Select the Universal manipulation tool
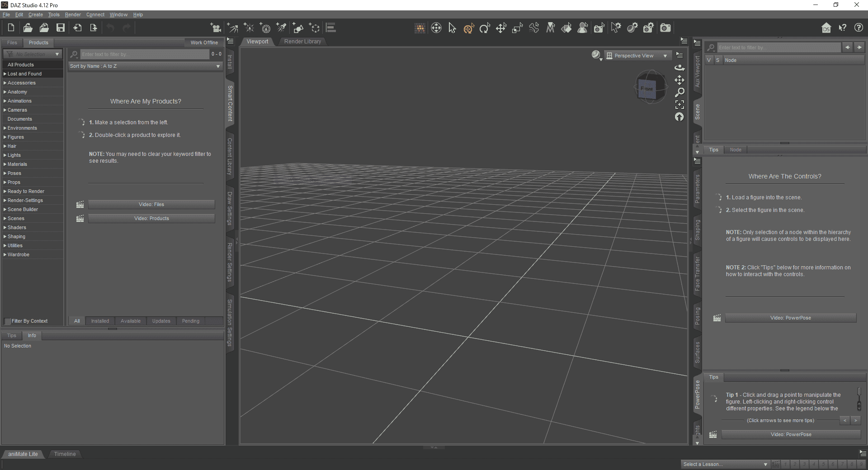868x470 pixels. pyautogui.click(x=468, y=28)
